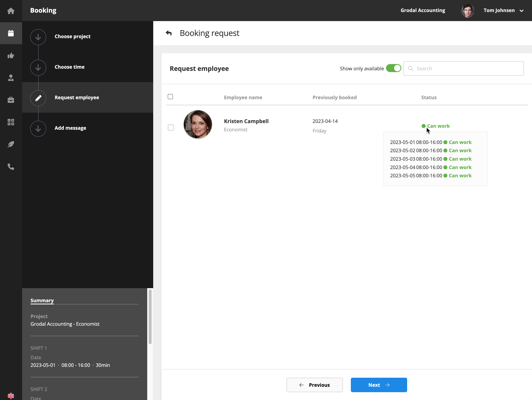Open the home icon in sidebar
This screenshot has width=532, height=400.
(11, 11)
